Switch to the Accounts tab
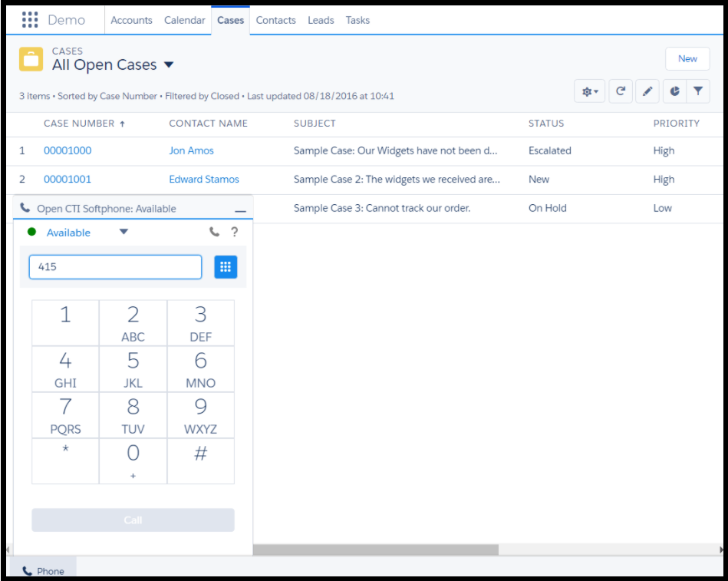The width and height of the screenshot is (728, 581). [131, 21]
